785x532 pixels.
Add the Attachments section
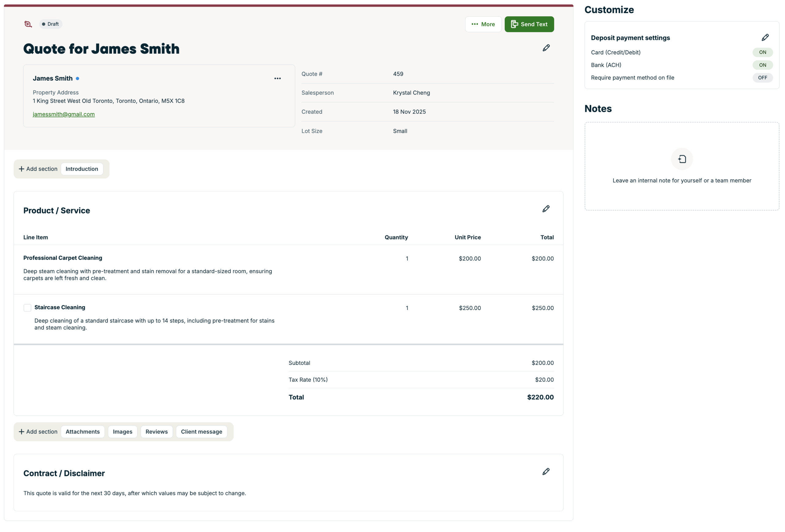coord(82,432)
